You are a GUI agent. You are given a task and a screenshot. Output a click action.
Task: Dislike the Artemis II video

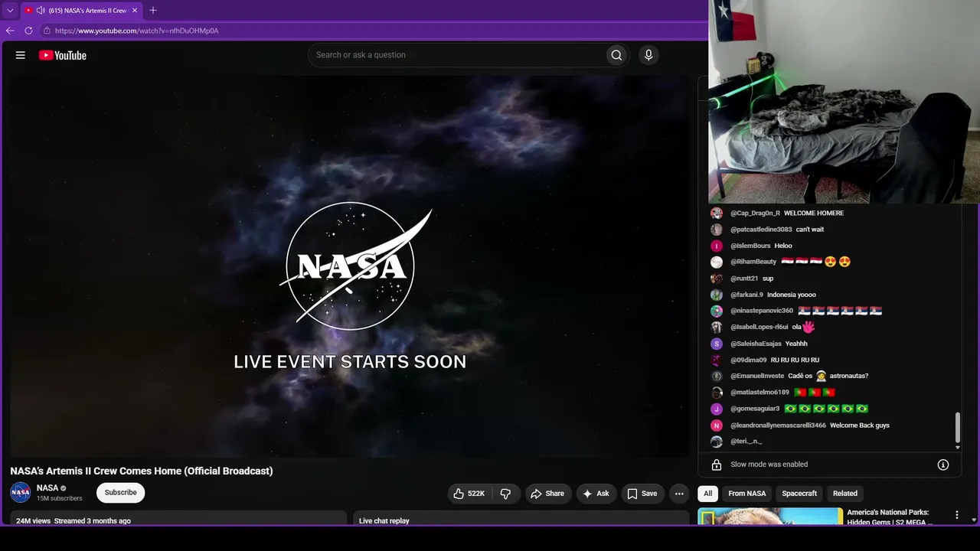tap(505, 494)
